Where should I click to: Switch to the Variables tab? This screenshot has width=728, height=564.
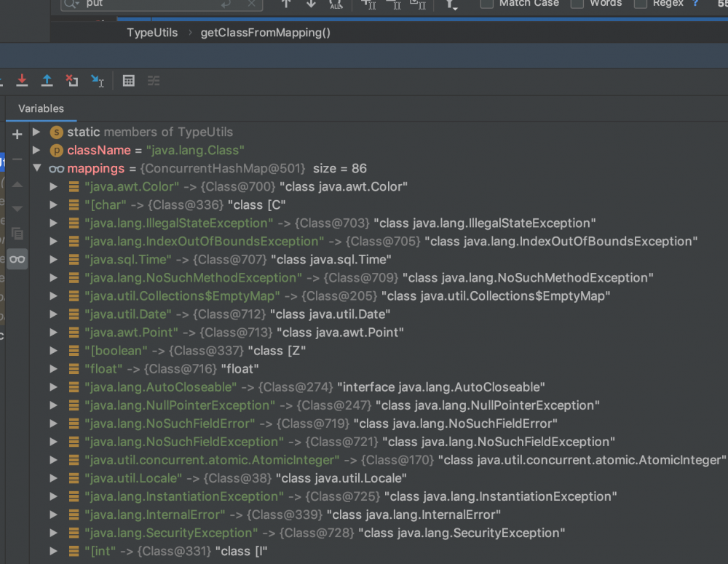[x=41, y=108]
